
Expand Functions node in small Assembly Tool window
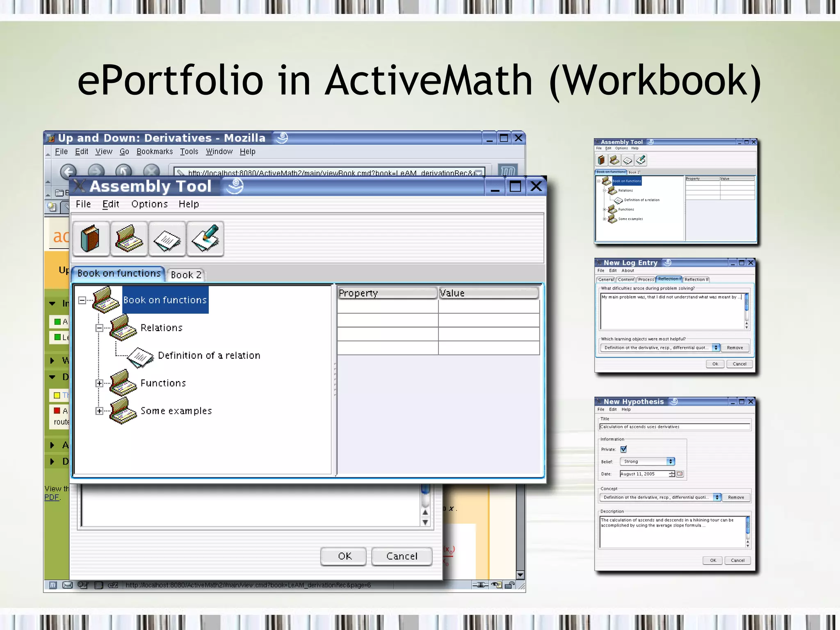tap(604, 210)
